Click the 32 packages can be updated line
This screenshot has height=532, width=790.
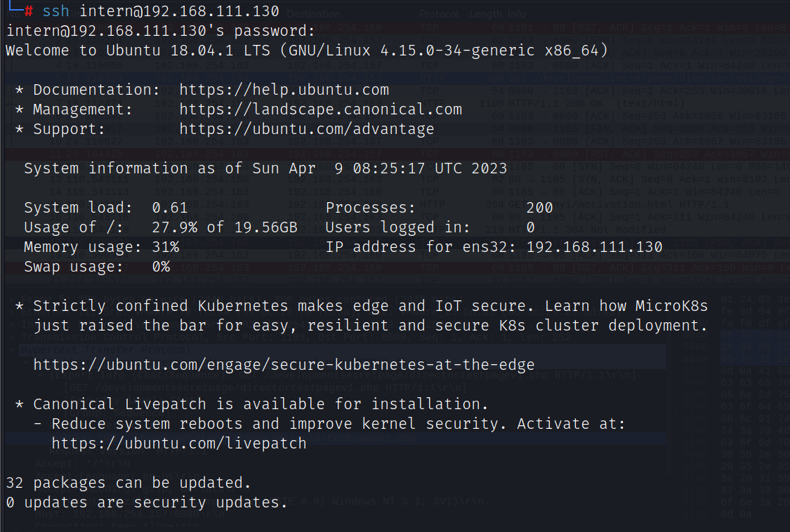click(128, 483)
